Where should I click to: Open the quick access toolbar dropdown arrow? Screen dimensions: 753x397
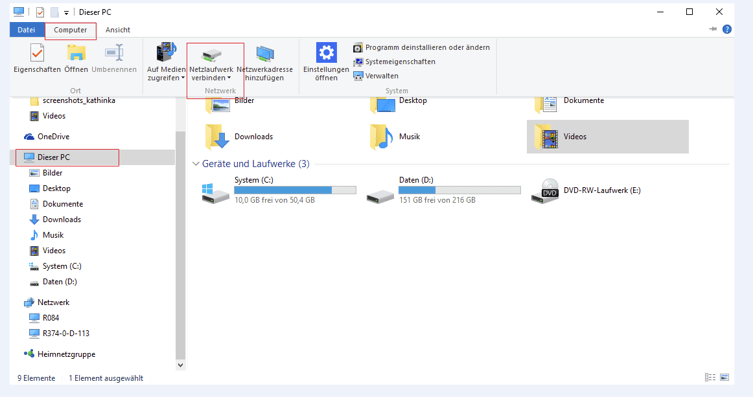(66, 12)
